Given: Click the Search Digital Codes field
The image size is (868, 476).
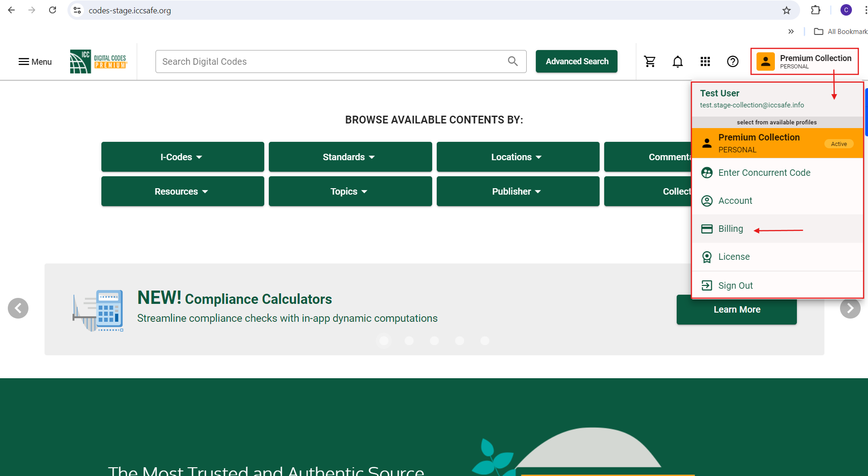Looking at the screenshot, I should pyautogui.click(x=341, y=62).
